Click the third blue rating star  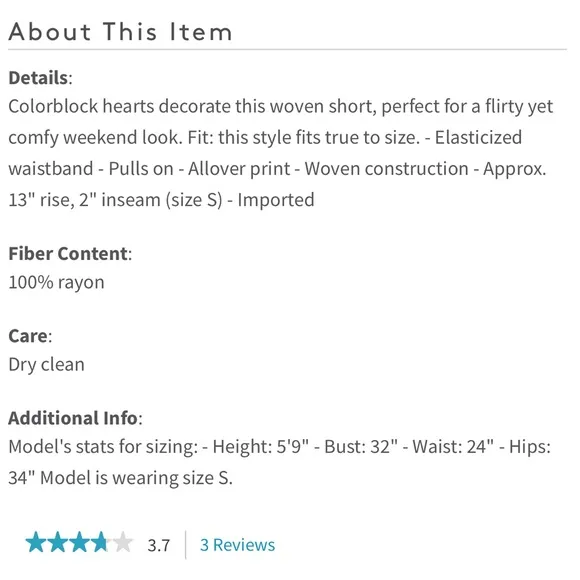tap(80, 543)
